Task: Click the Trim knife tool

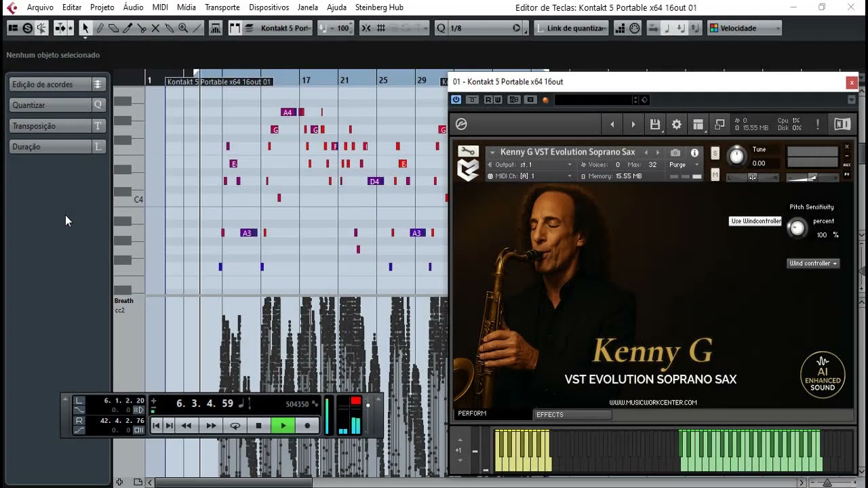Action: click(127, 28)
